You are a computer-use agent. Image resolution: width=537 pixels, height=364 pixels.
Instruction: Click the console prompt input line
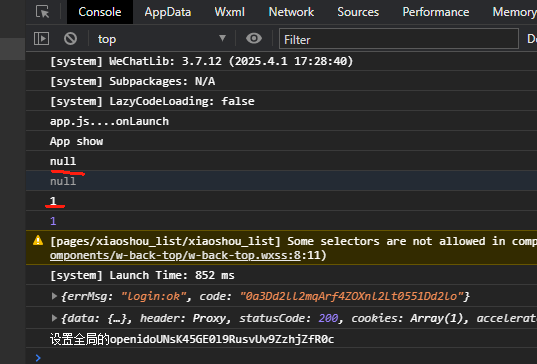point(282,358)
